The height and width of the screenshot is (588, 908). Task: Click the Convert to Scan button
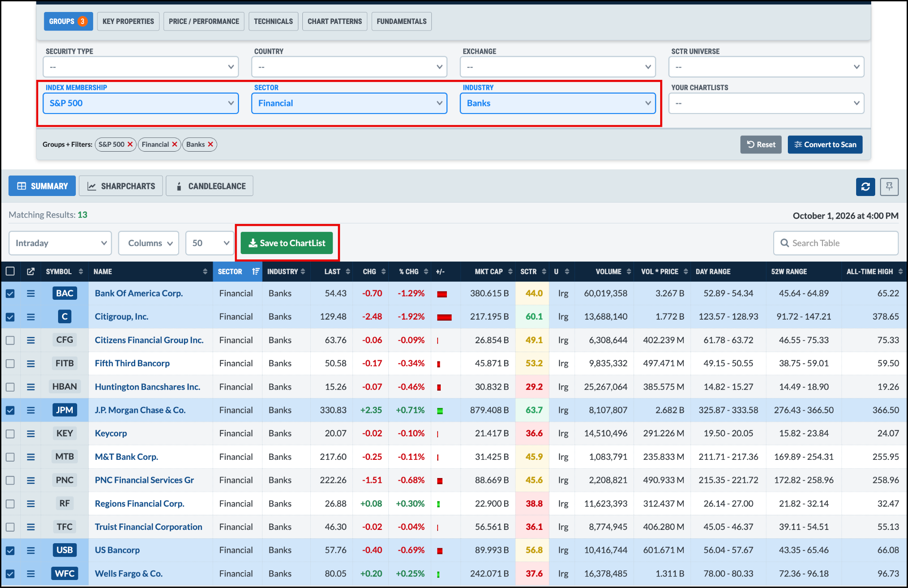tap(825, 145)
